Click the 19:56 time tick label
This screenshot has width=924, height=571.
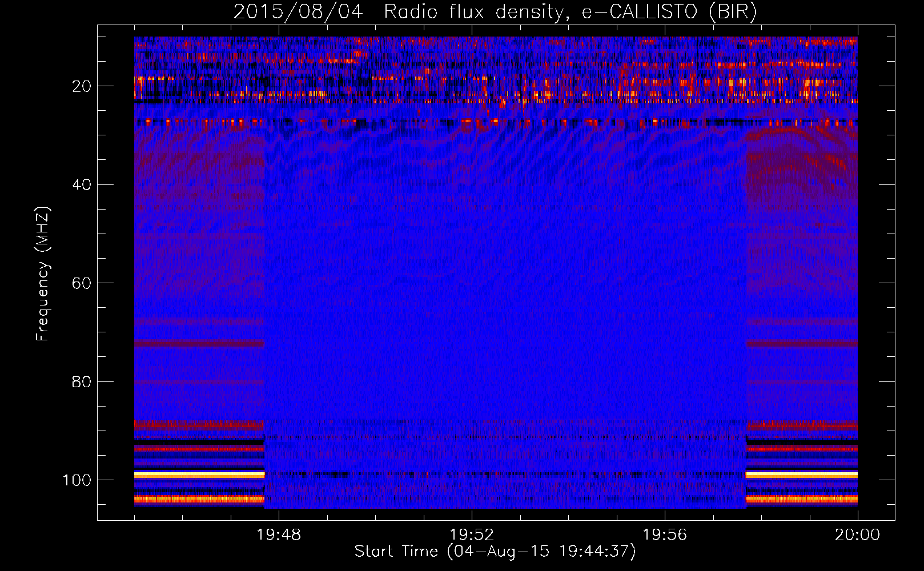click(x=665, y=535)
